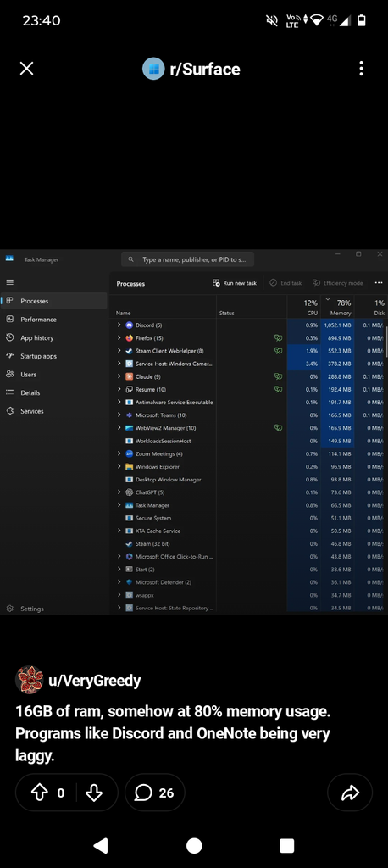This screenshot has height=868, width=388.
Task: Click the Microsoft Teams icon
Action: coord(130,415)
